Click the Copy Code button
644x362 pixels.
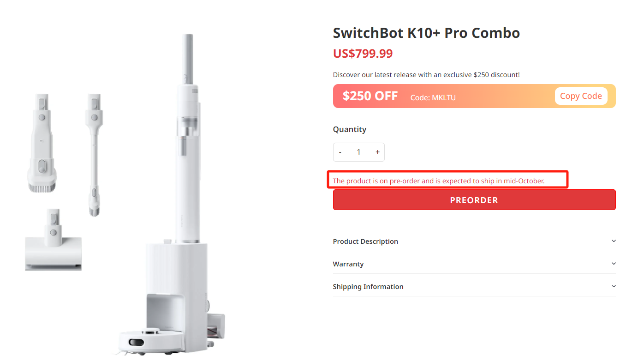[580, 96]
